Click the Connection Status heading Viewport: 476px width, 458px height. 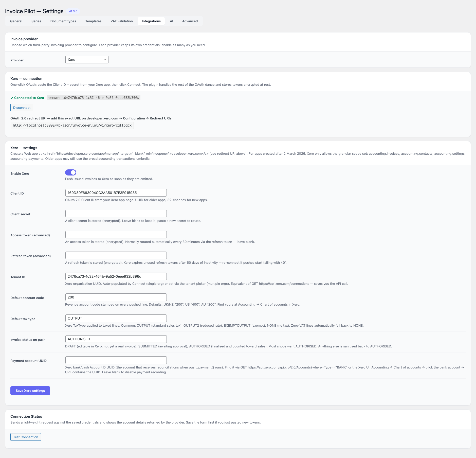[x=26, y=416]
